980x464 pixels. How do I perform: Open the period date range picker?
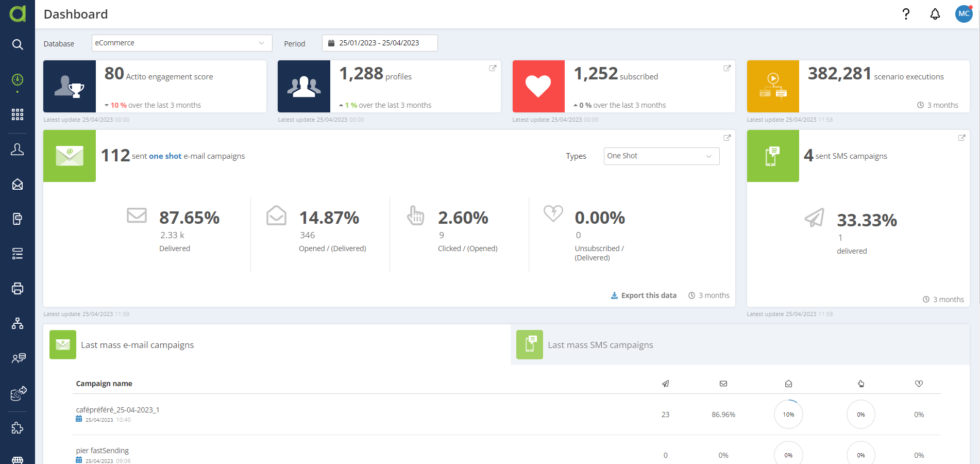[380, 43]
